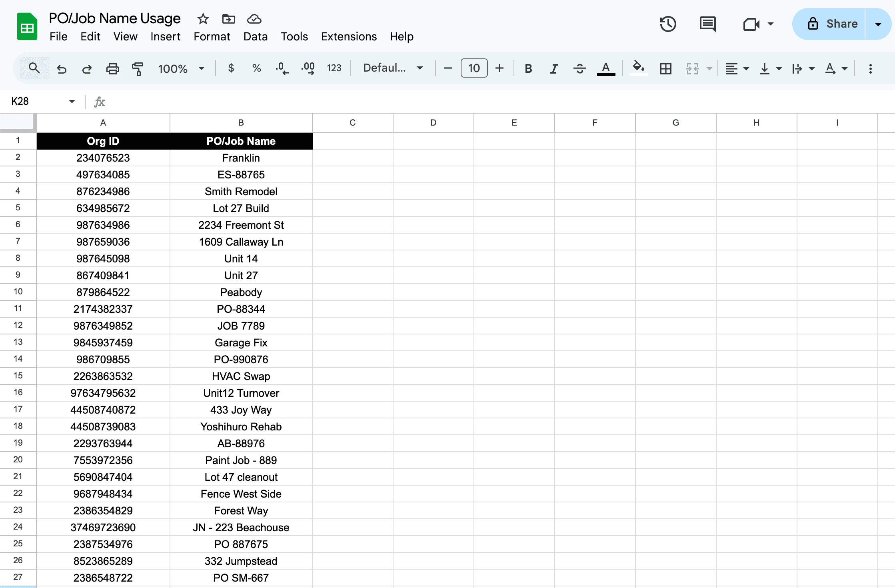Open the Format menu
895x588 pixels.
click(x=212, y=36)
